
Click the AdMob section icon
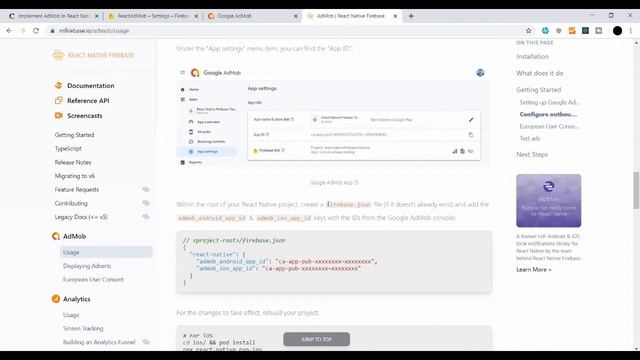coord(56,236)
